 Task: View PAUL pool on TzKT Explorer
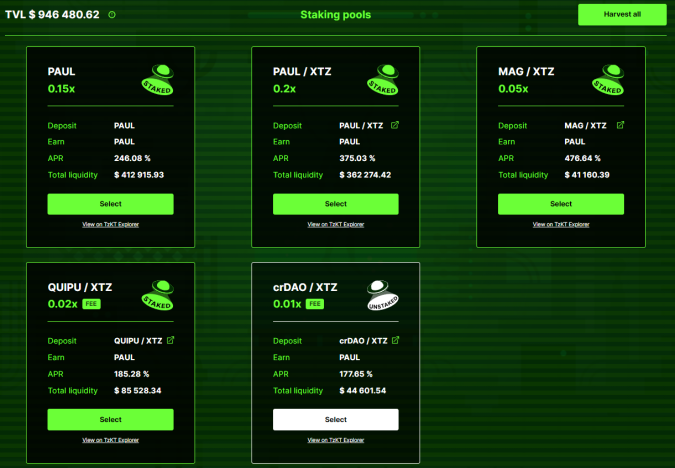click(x=111, y=224)
